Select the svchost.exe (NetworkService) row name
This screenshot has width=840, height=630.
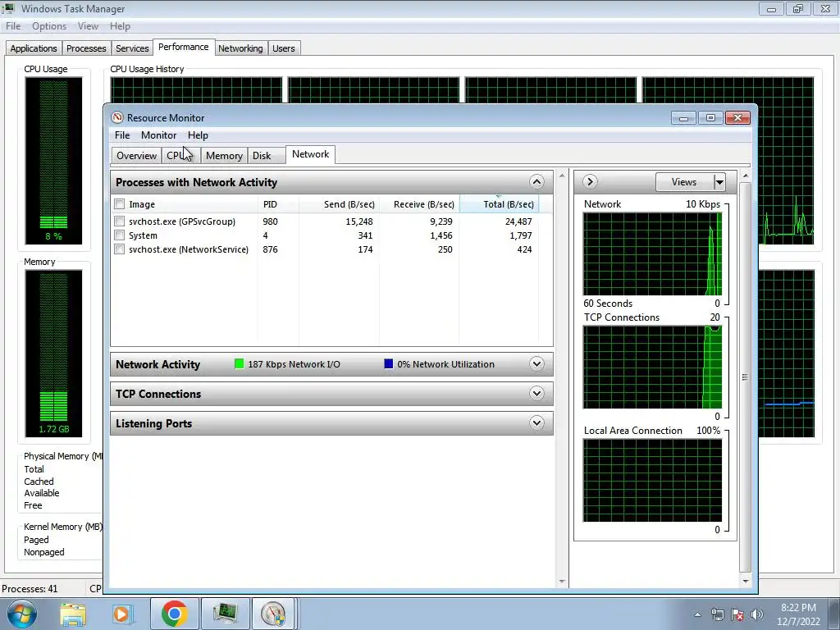[189, 249]
